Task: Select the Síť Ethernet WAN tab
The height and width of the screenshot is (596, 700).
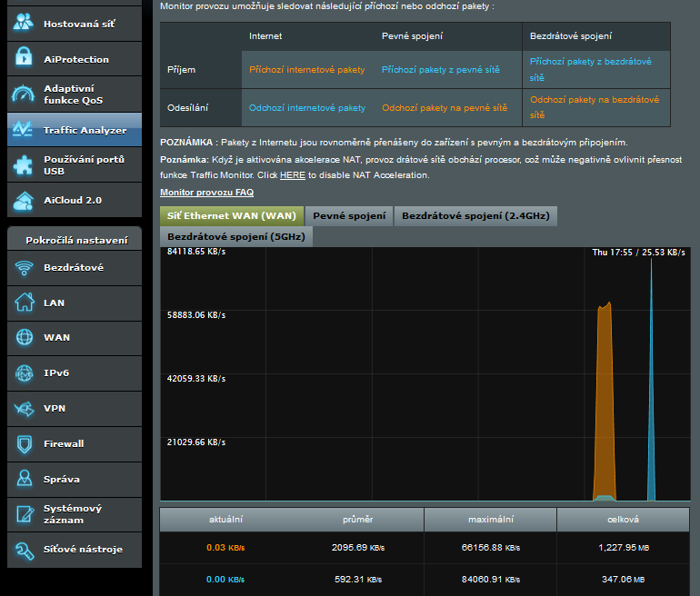Action: 231,216
